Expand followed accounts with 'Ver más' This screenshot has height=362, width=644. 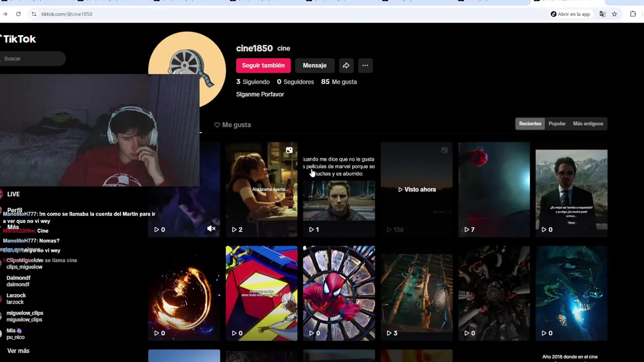[x=18, y=351]
